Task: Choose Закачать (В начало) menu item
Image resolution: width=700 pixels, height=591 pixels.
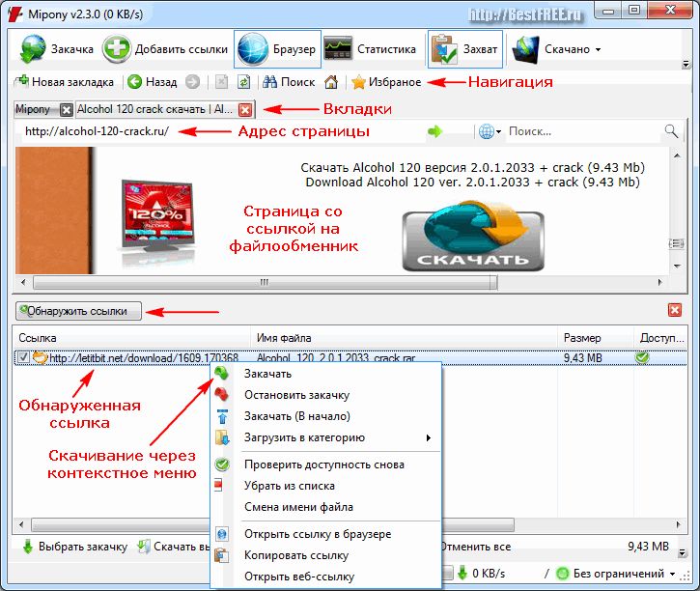Action: point(326,416)
